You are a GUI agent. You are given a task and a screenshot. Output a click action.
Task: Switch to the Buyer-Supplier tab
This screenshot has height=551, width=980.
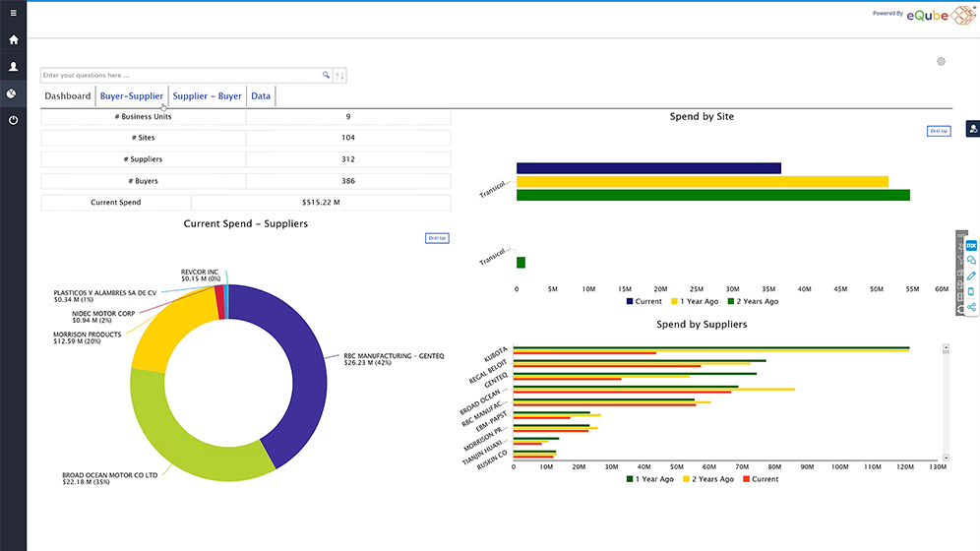132,96
